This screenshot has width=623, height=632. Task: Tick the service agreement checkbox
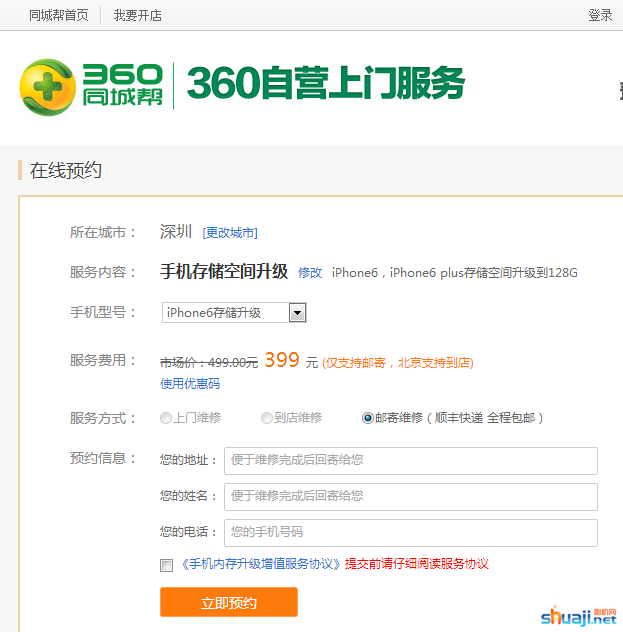point(166,565)
